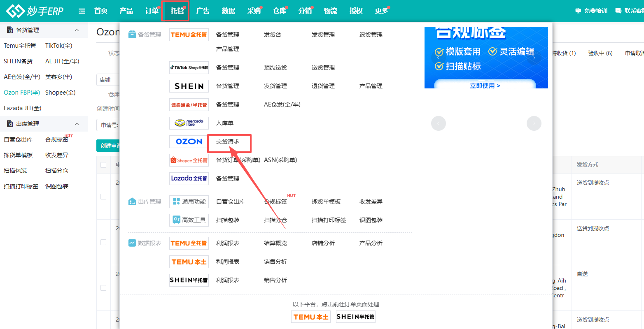Viewport: 644px width, 329px height.
Task: Click the 备货管理 section icon in dropdown
Action: point(132,35)
